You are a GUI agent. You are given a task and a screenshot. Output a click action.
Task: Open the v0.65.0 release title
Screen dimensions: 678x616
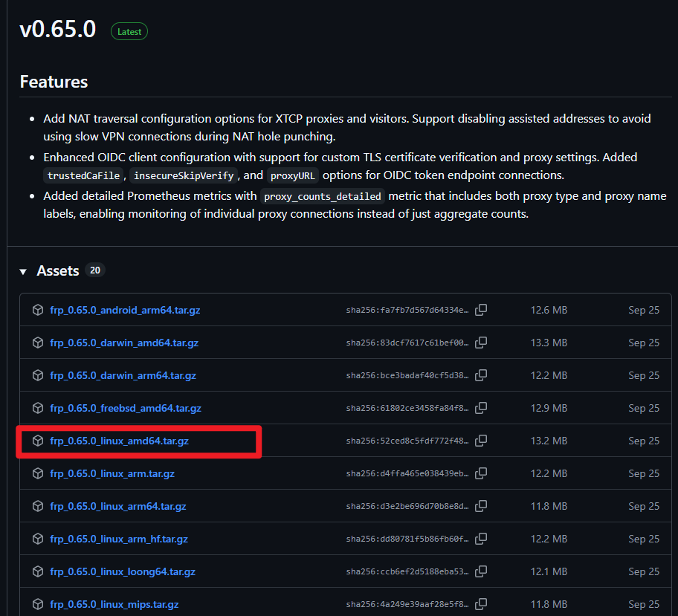pos(58,29)
